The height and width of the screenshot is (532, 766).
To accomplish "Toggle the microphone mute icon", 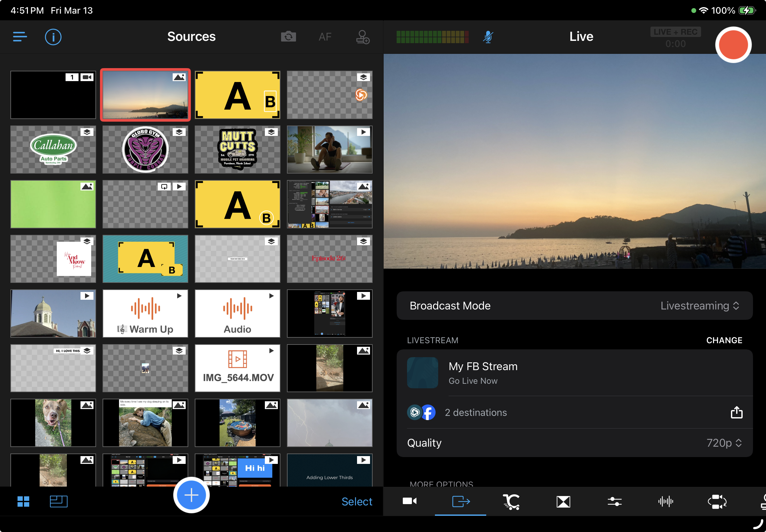I will 488,37.
